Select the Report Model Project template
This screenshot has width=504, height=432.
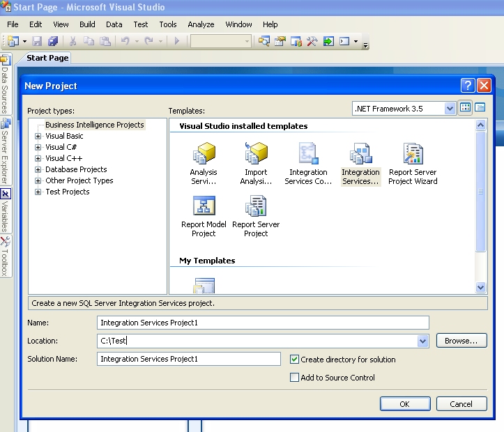(x=203, y=206)
